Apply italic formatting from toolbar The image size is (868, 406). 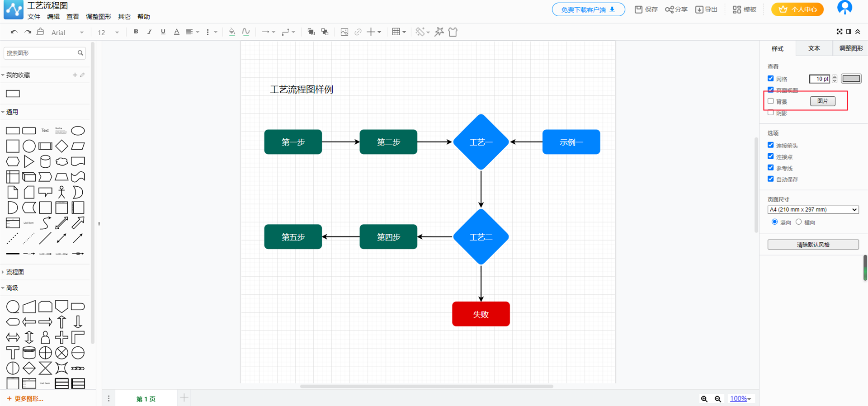pos(149,32)
